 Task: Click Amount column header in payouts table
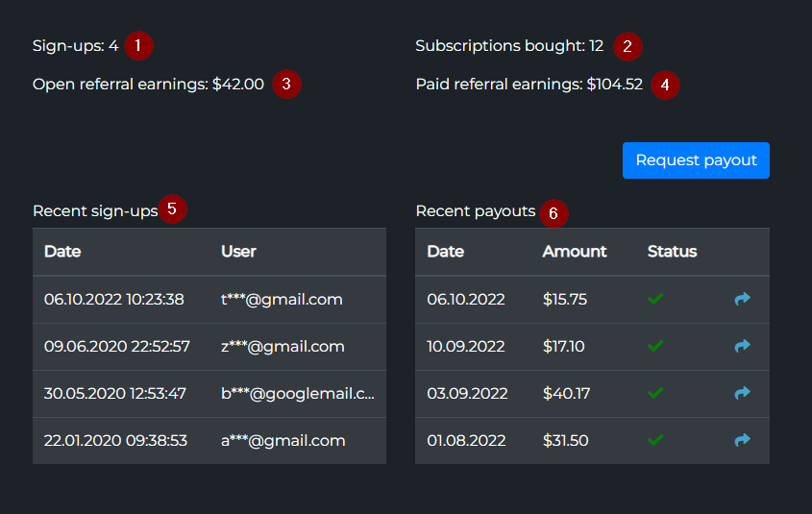point(575,252)
